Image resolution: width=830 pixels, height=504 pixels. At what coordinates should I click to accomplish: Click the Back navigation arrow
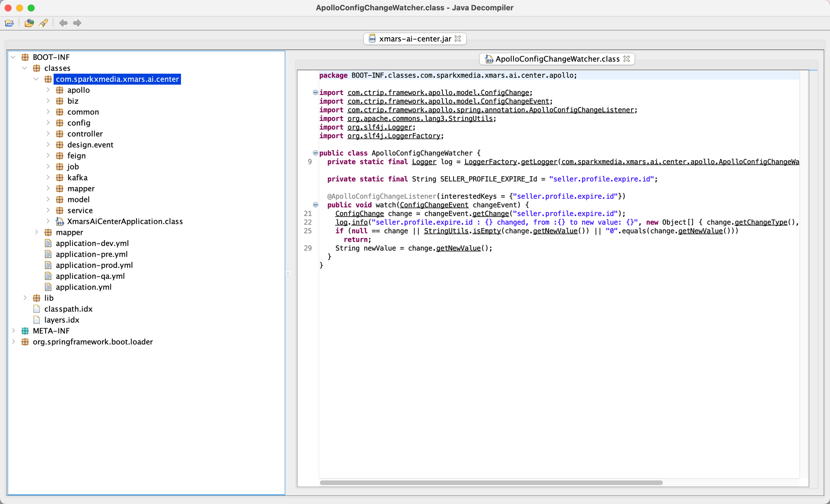pos(63,23)
